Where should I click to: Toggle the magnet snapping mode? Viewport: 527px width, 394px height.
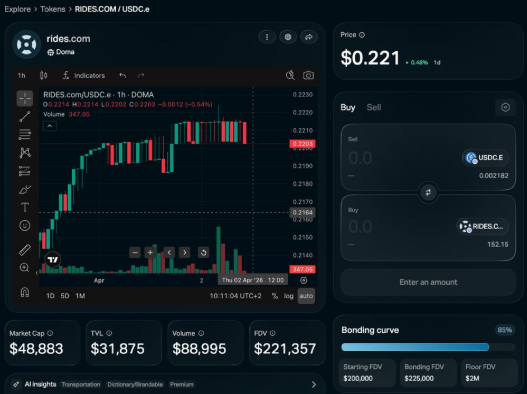coord(25,292)
